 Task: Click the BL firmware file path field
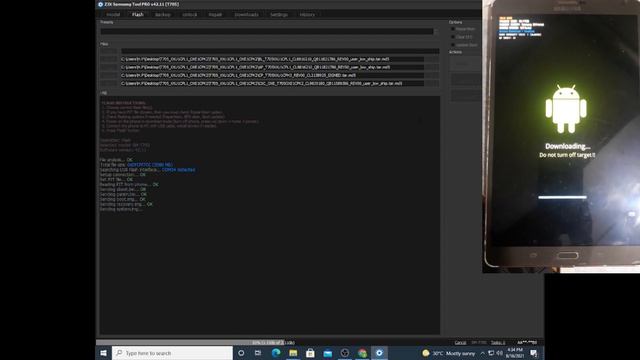pos(272,59)
